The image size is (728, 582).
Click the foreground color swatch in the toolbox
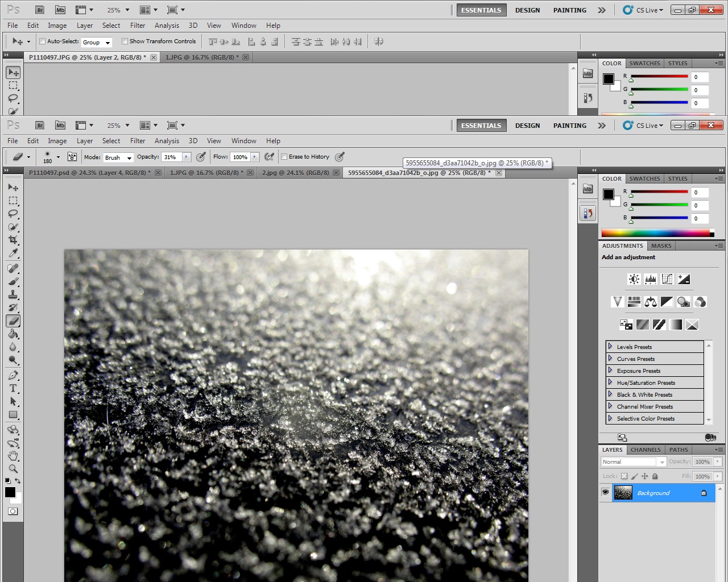pos(10,492)
